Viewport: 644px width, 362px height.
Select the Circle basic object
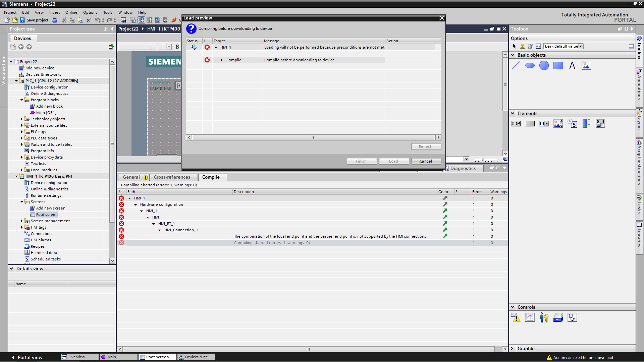pos(544,66)
